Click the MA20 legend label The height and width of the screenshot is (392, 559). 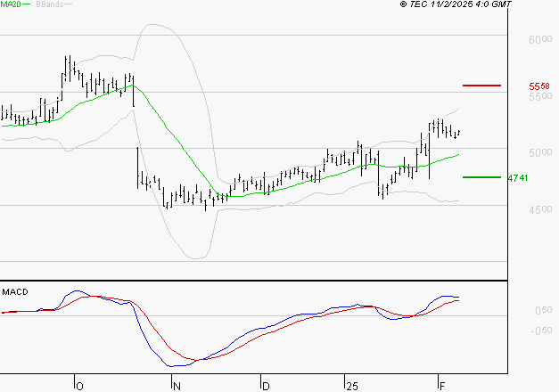tap(11, 4)
